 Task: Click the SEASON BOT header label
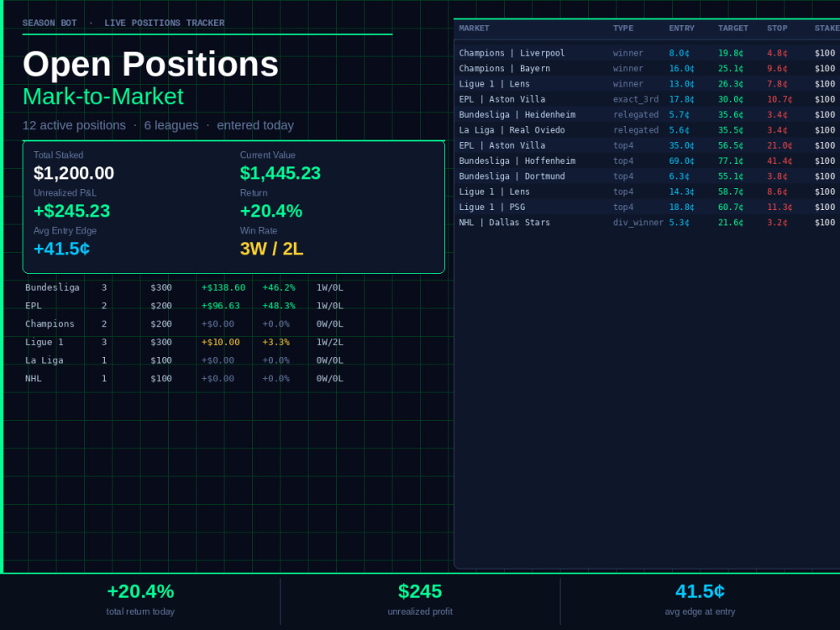pyautogui.click(x=50, y=23)
